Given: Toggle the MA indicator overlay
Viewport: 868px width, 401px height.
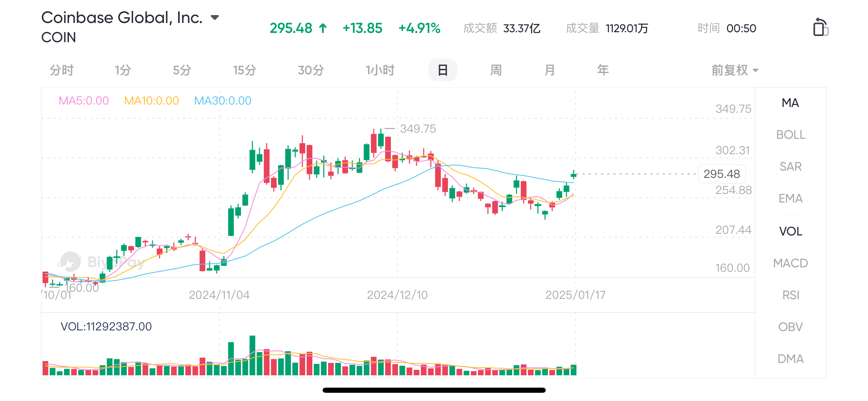Looking at the screenshot, I should [790, 103].
